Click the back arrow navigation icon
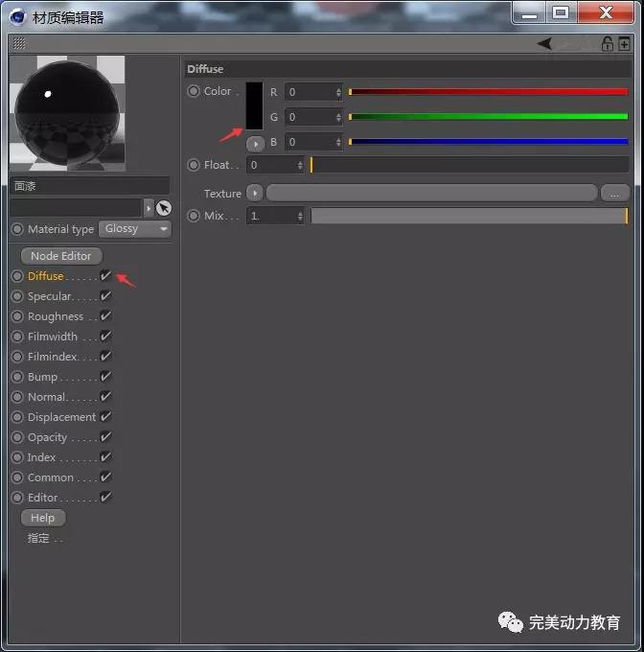 pos(544,43)
